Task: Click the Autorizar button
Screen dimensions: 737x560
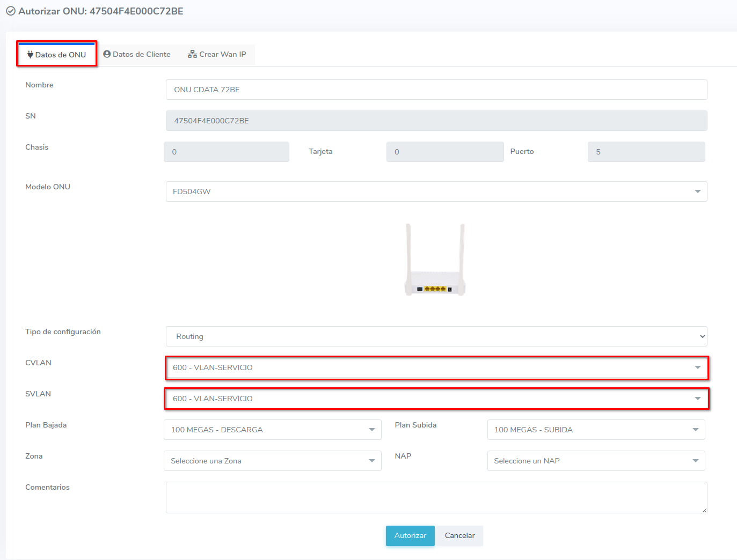Action: pos(410,535)
